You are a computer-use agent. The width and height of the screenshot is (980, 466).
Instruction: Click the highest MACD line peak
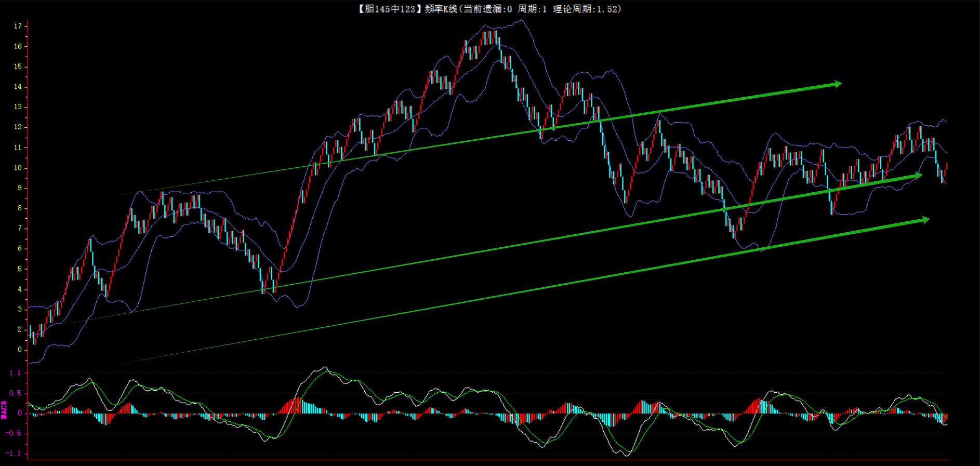point(325,367)
